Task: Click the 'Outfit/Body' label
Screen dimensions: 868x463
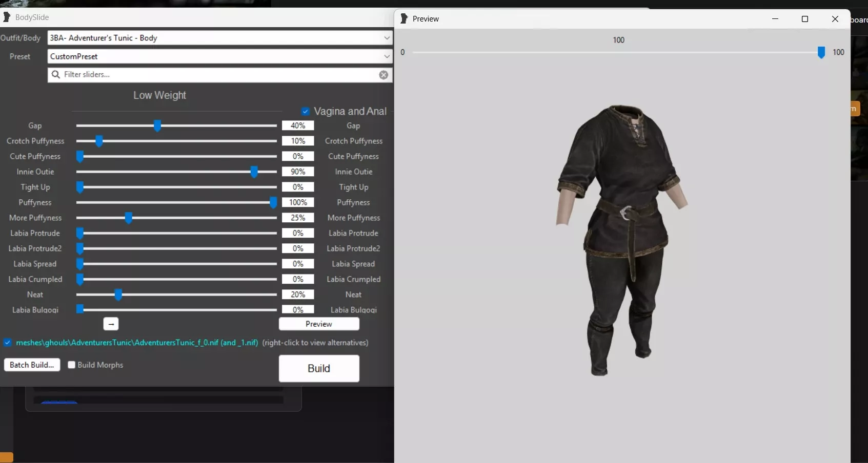Action: [x=21, y=38]
